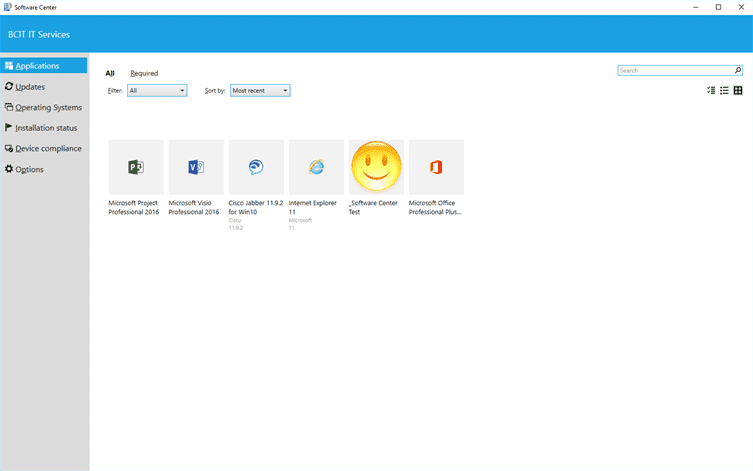This screenshot has width=753, height=471.
Task: Switch to tile grid view
Action: pyautogui.click(x=738, y=91)
